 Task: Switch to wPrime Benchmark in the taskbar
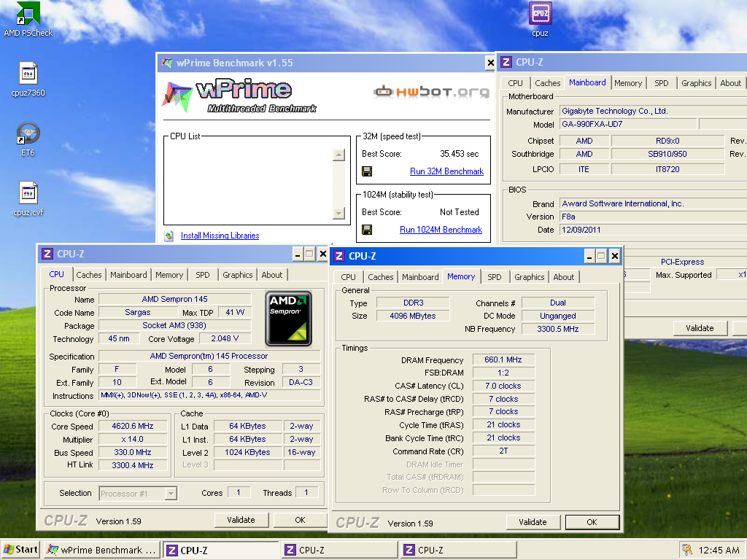pyautogui.click(x=101, y=550)
